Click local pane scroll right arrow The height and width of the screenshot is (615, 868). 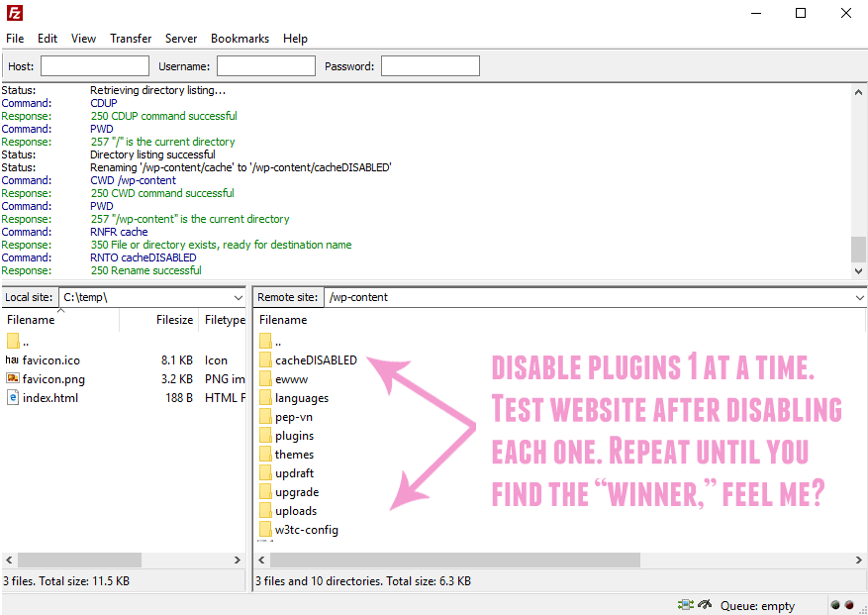tap(238, 561)
